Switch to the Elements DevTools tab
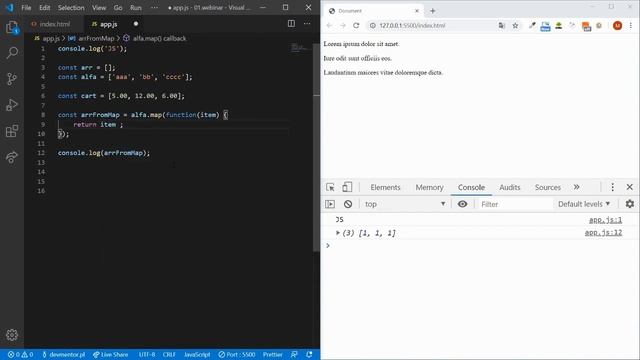The image size is (640, 360). 385,187
